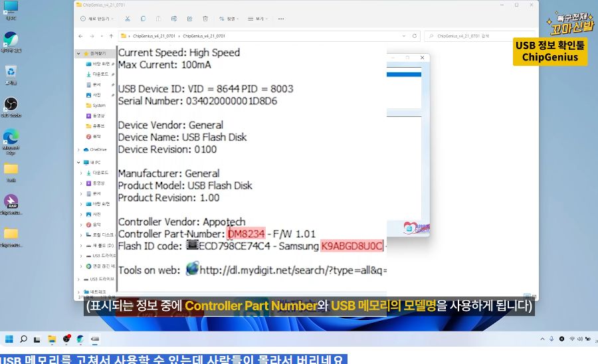Select 네트워크 in the sidebar
This screenshot has height=364, width=598.
click(x=95, y=292)
